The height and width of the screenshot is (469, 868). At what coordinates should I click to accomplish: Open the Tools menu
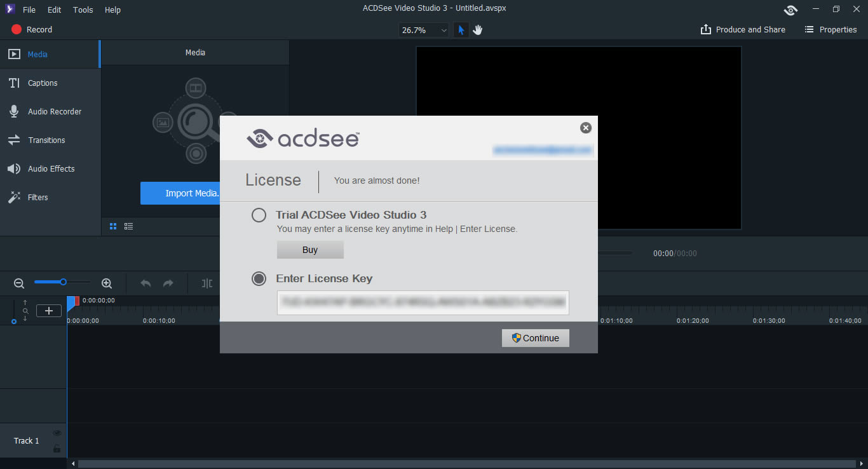(x=83, y=10)
